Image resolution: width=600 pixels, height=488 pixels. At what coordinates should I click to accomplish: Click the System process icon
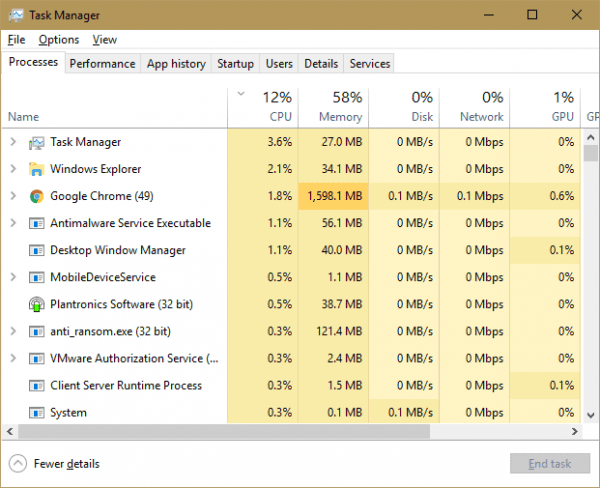pos(37,413)
